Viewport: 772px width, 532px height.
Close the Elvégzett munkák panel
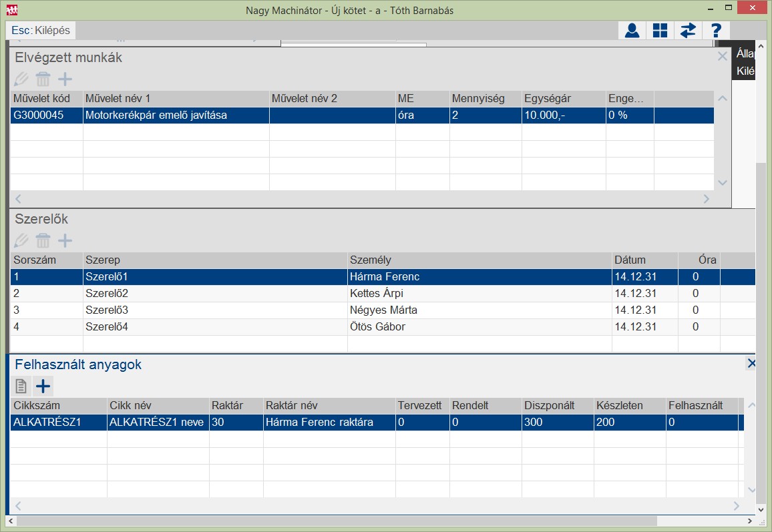pyautogui.click(x=723, y=57)
